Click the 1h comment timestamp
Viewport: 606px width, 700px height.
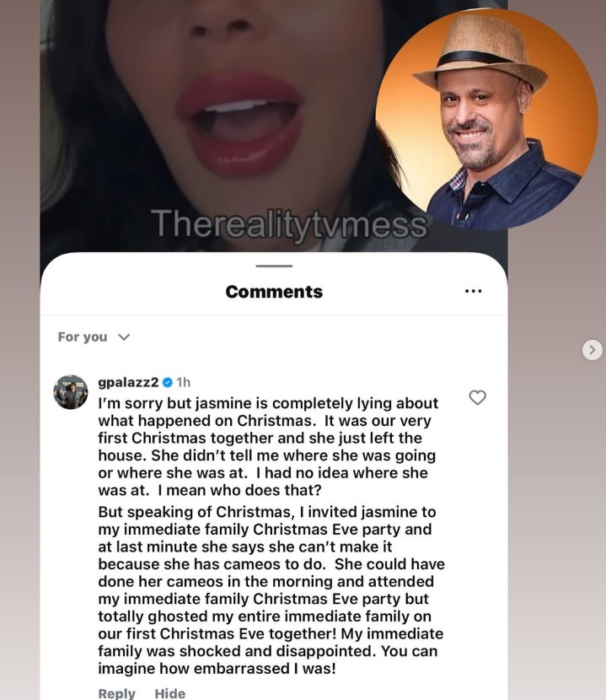[x=184, y=383]
